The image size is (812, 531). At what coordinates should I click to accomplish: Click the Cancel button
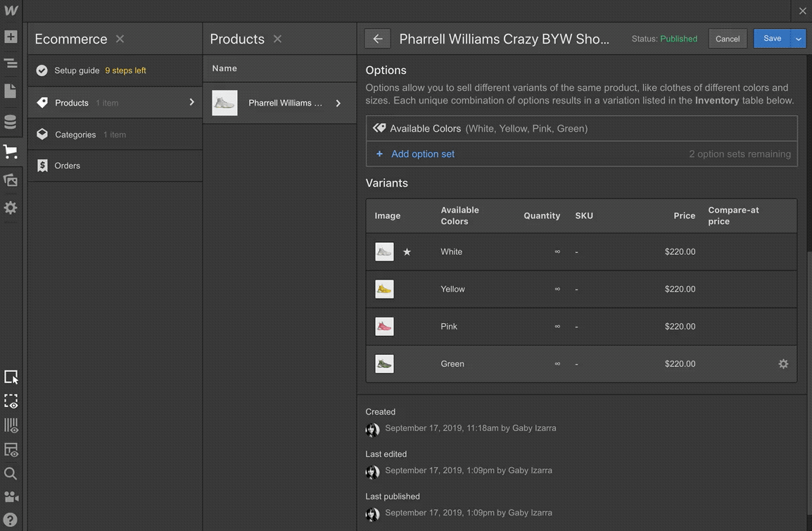[728, 39]
